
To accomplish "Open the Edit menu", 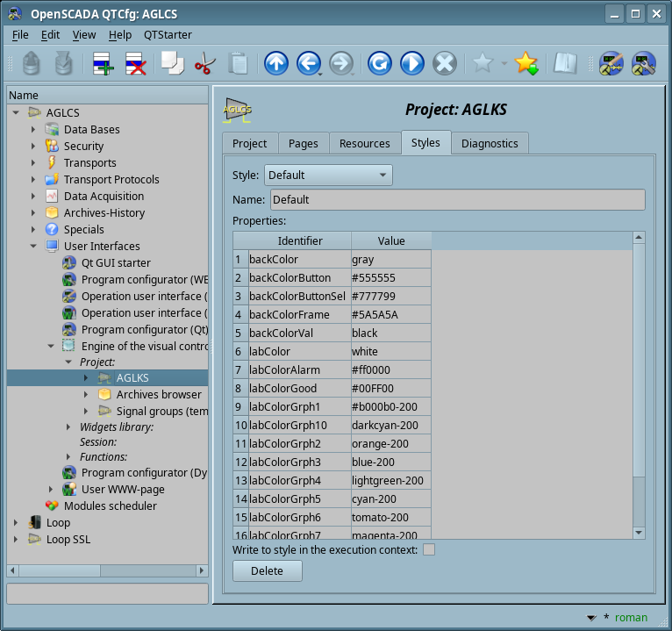I will coord(50,35).
